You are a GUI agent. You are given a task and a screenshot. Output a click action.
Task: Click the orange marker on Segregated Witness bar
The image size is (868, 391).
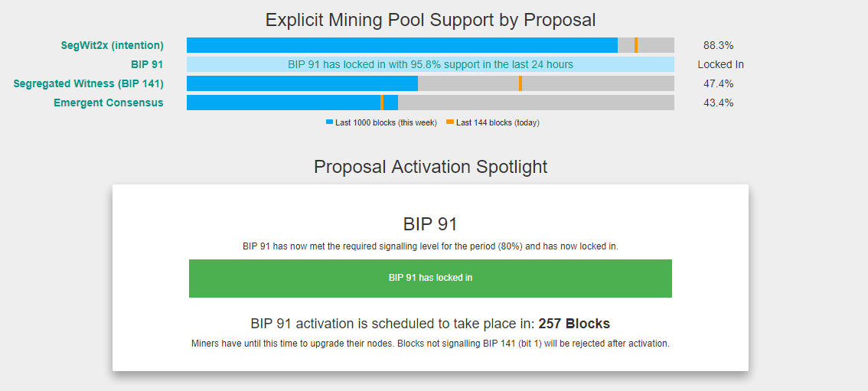520,83
